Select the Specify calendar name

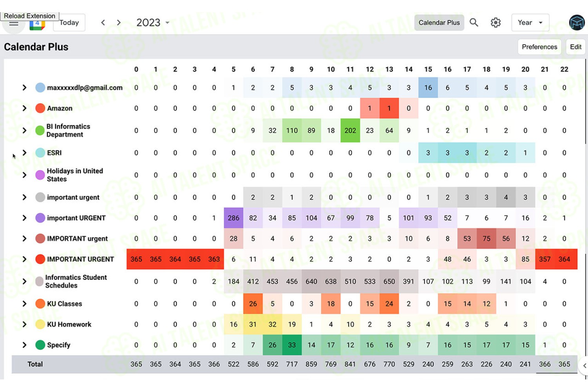coord(58,345)
